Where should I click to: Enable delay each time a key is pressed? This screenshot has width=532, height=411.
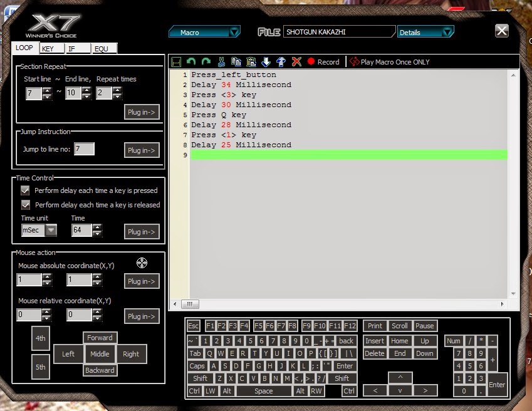click(x=24, y=190)
